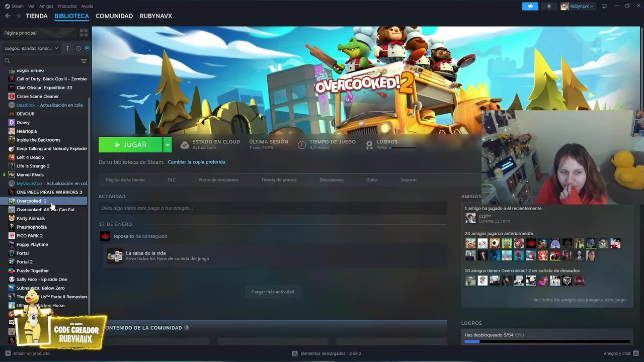Click the community content help question mark

[x=187, y=328]
